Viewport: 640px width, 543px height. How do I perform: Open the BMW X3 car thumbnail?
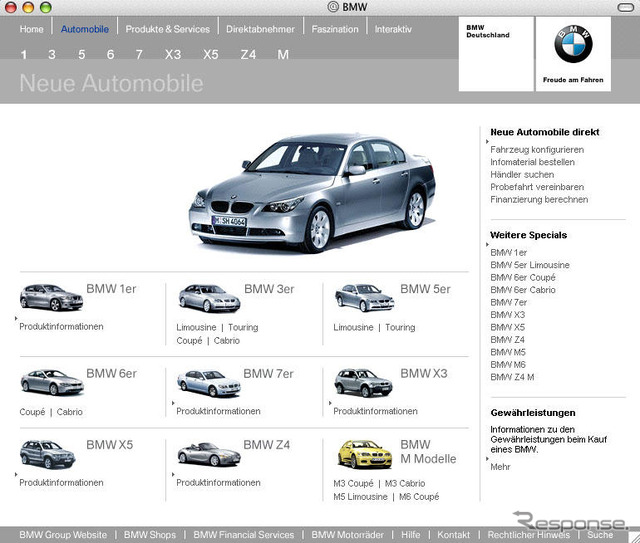pos(363,383)
